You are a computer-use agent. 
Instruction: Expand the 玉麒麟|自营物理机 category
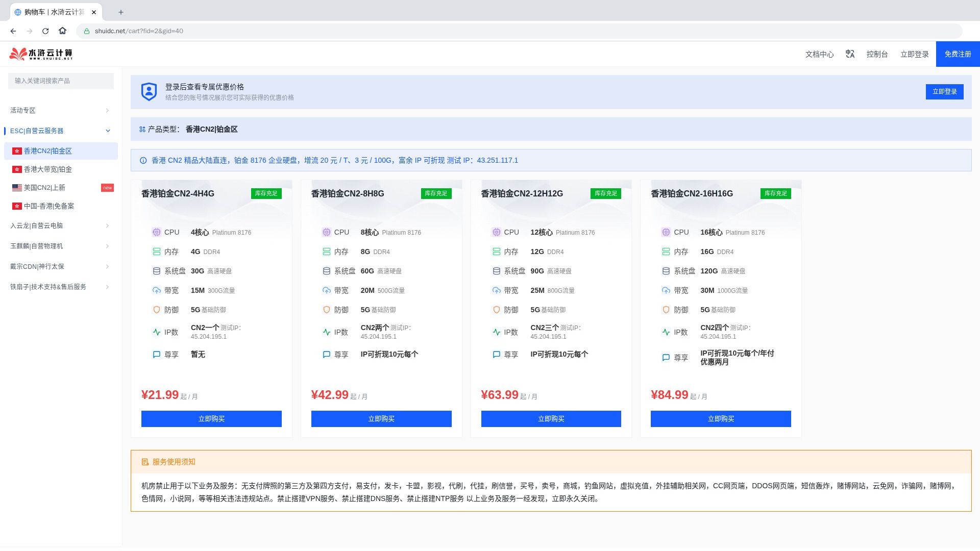pyautogui.click(x=60, y=246)
